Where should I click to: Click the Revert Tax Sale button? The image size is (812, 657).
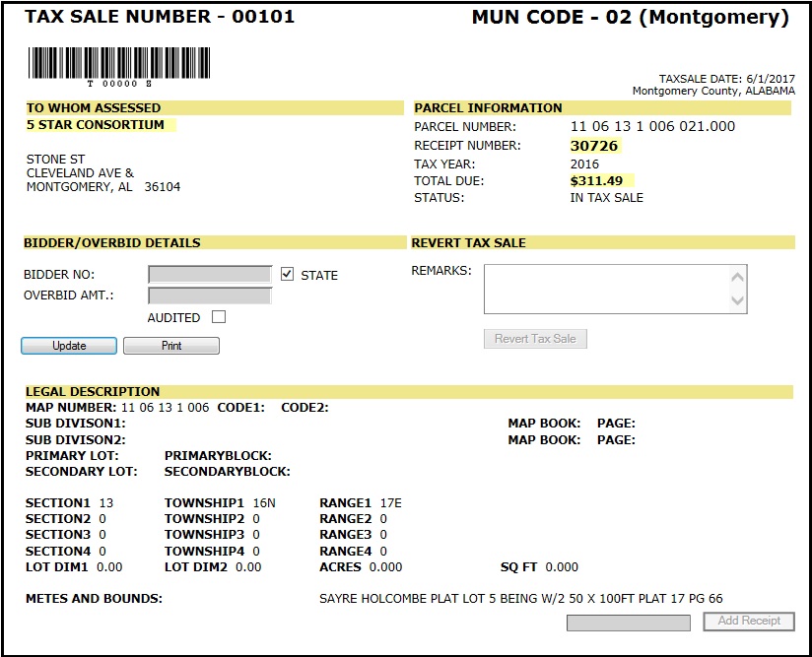click(x=535, y=339)
